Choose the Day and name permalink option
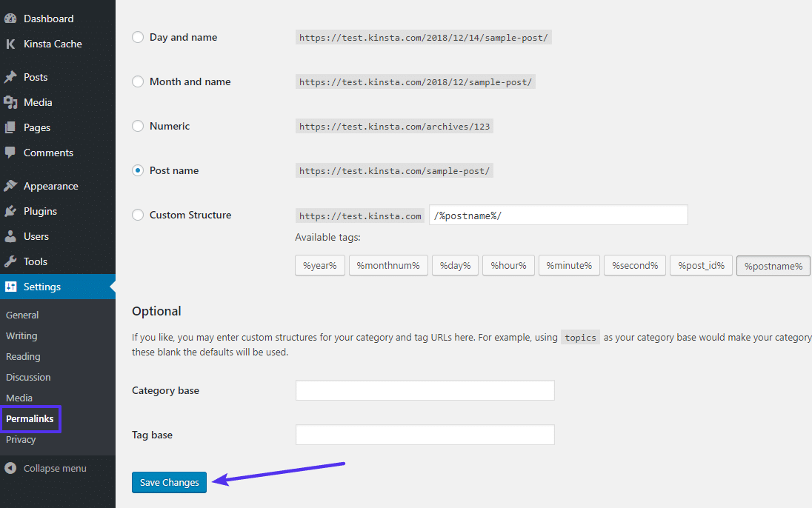Screen dimensions: 812x508 pyautogui.click(x=137, y=36)
